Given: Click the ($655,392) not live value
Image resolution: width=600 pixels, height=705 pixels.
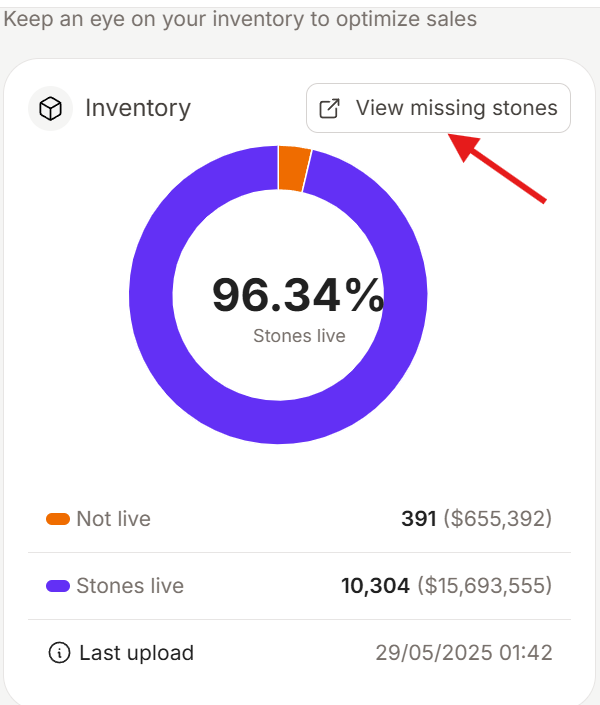Looking at the screenshot, I should tap(498, 519).
